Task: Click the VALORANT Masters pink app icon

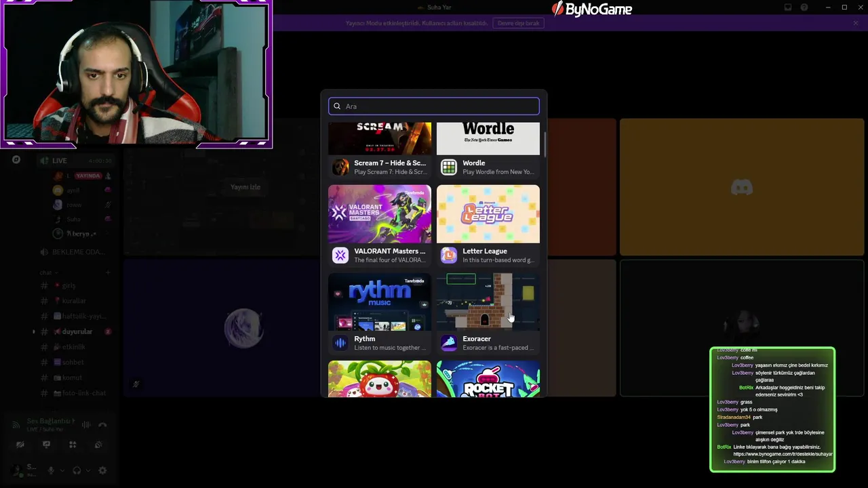Action: [340, 255]
